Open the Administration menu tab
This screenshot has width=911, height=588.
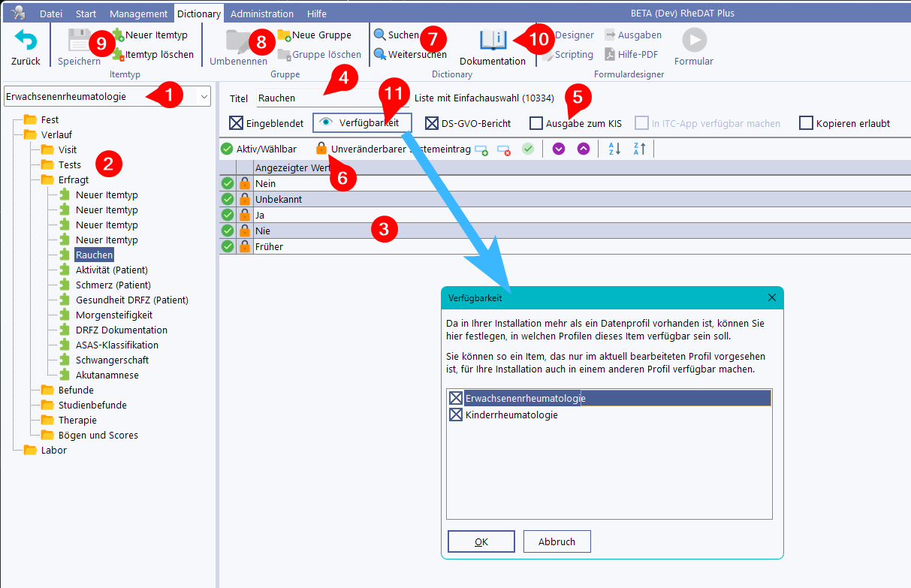[x=262, y=14]
